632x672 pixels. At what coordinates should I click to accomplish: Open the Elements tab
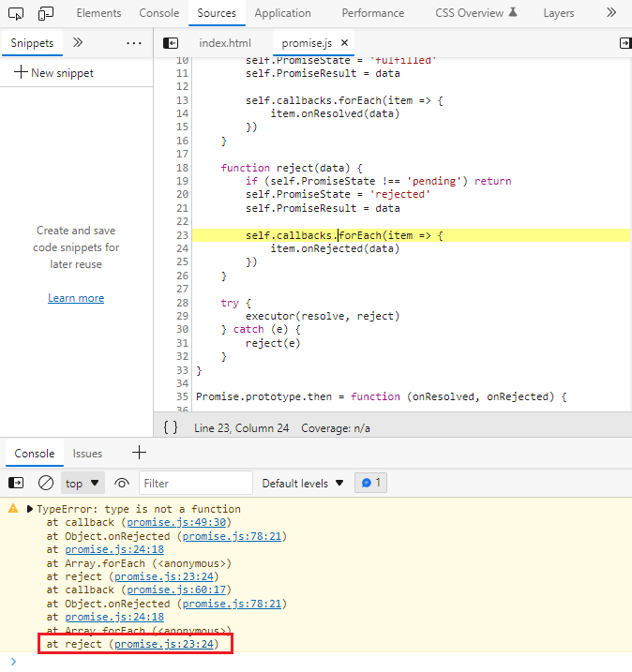(98, 13)
